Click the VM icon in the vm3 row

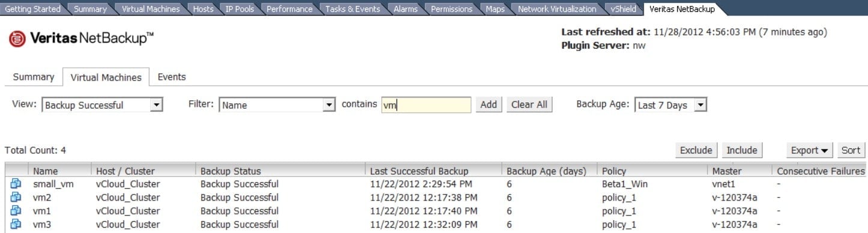(x=16, y=224)
